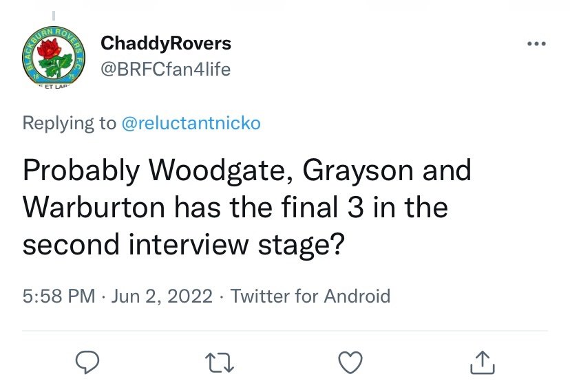Click the 'Replying to' label text

coord(70,123)
